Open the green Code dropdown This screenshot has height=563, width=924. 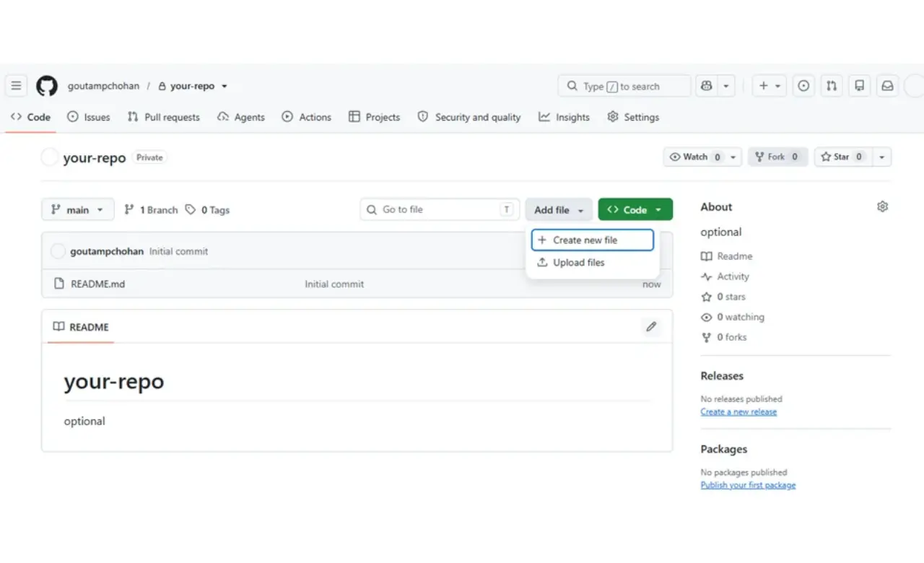coord(635,210)
